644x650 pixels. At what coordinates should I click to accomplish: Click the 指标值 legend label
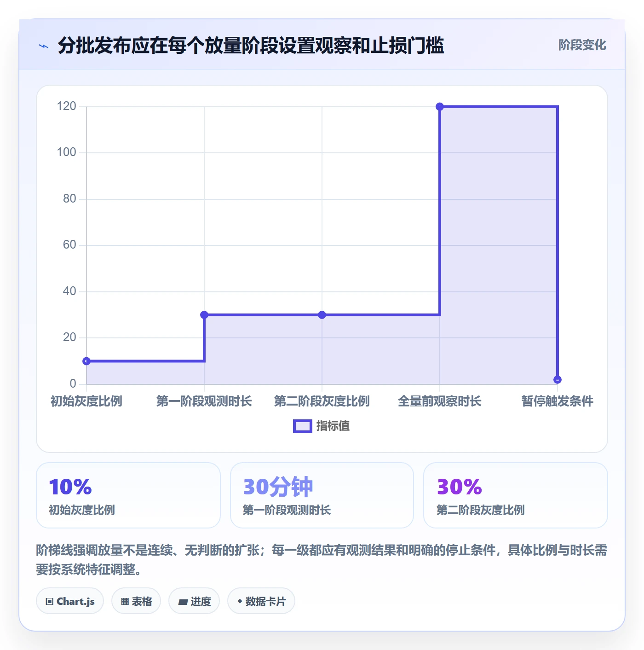[x=333, y=426]
